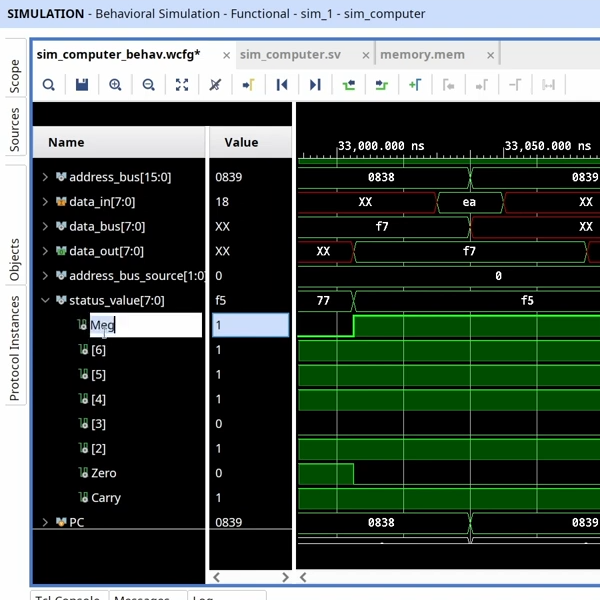Expand the data_in[7:0] signal
The image size is (600, 600).
(x=45, y=202)
